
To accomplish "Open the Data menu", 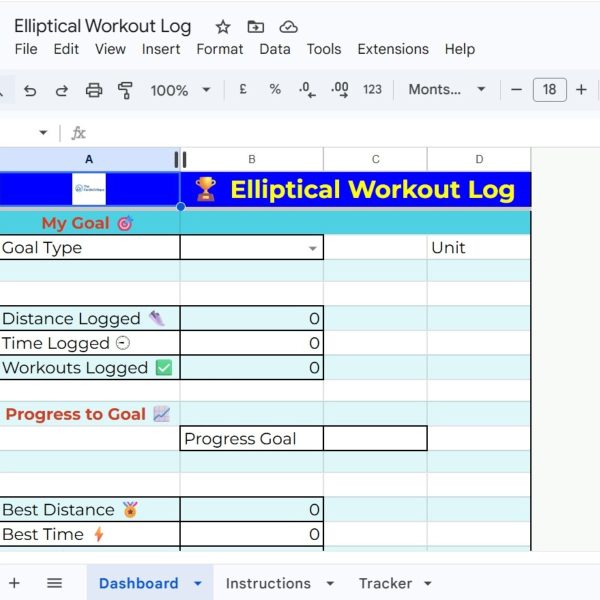I will coord(275,49).
